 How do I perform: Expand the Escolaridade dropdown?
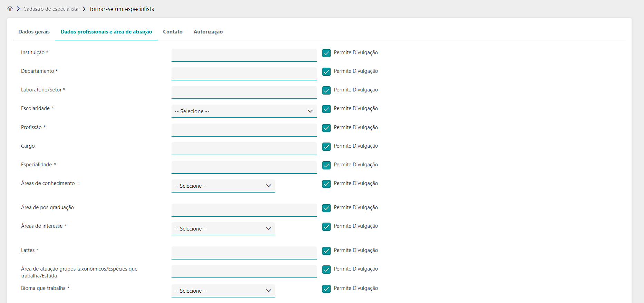click(244, 111)
